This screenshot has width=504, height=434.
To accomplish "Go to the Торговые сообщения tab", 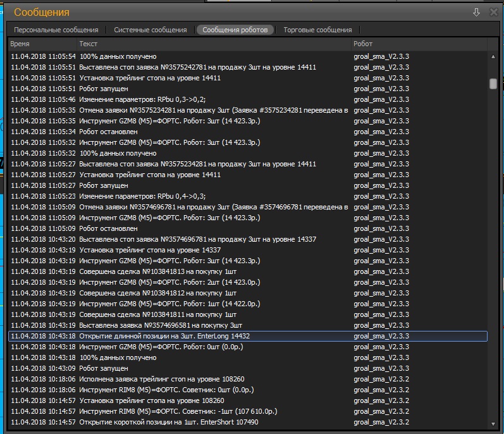I will click(x=317, y=30).
